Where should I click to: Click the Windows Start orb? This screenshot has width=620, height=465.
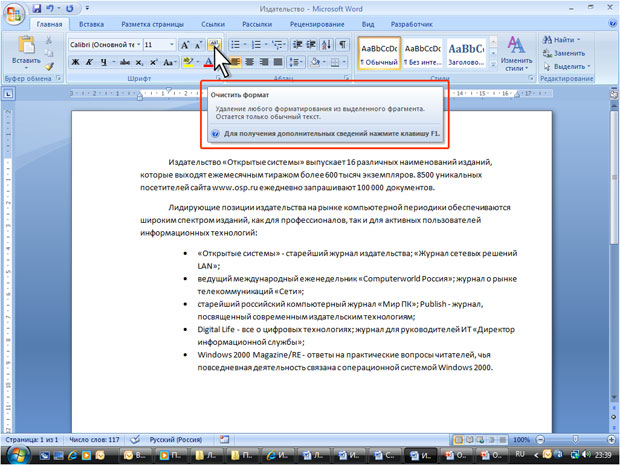coord(17,455)
